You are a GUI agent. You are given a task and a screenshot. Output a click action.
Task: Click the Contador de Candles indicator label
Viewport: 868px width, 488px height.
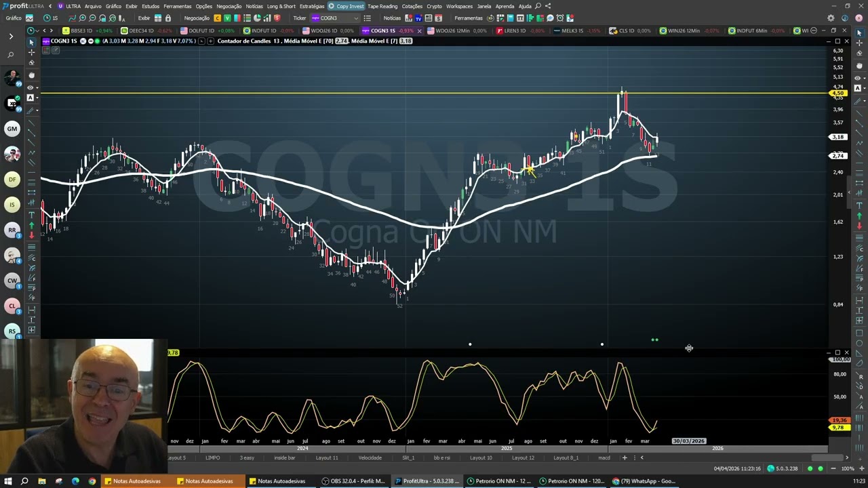247,41
